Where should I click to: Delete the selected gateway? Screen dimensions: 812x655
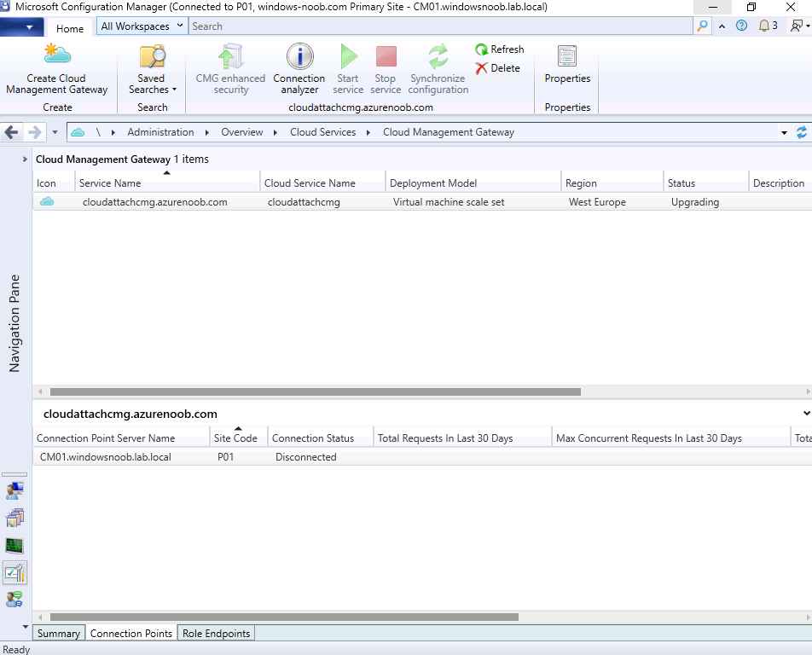pyautogui.click(x=497, y=68)
